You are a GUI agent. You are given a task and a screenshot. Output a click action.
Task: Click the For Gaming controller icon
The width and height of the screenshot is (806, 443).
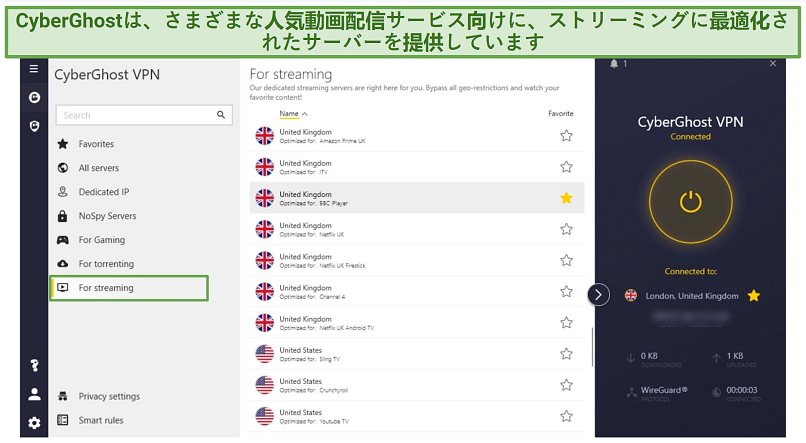[x=63, y=240]
